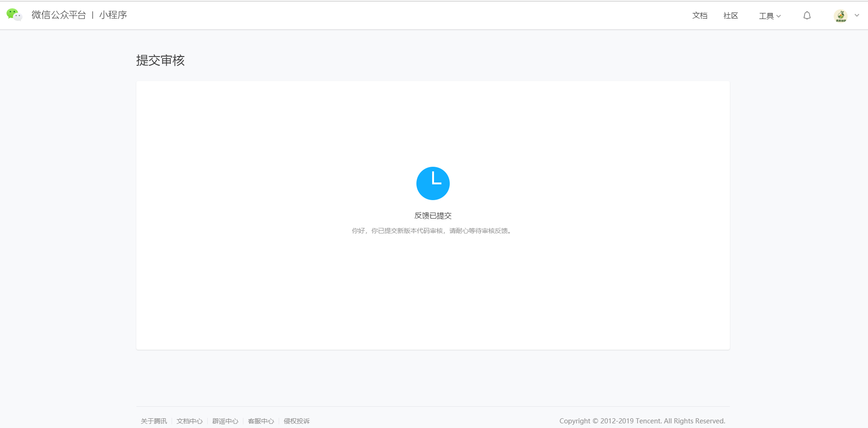
Task: Open the 文档 menu item
Action: point(700,16)
